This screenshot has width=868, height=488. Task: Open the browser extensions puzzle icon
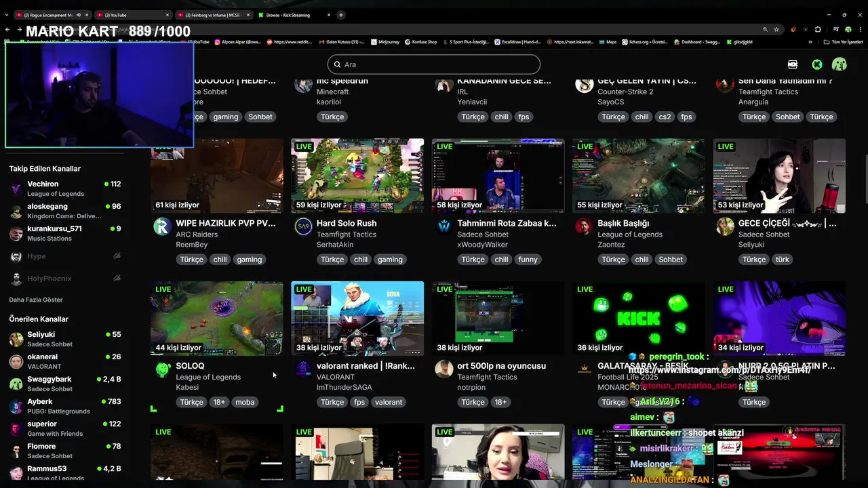[818, 29]
